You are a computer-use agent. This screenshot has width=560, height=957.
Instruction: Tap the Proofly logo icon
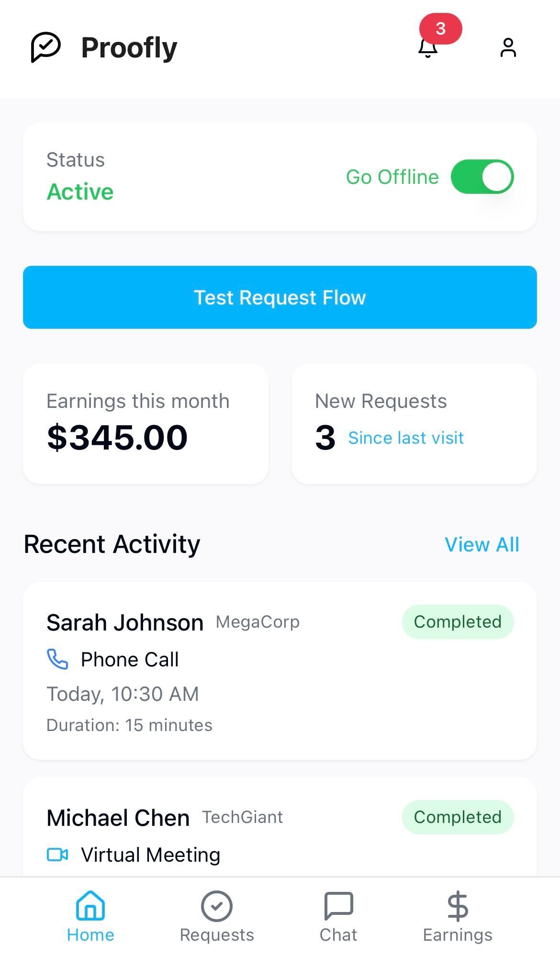point(46,47)
